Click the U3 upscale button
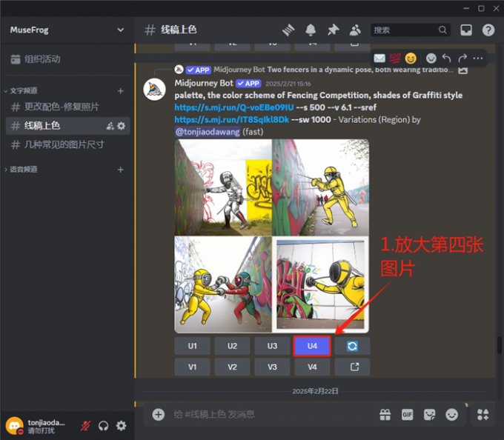 [x=272, y=346]
